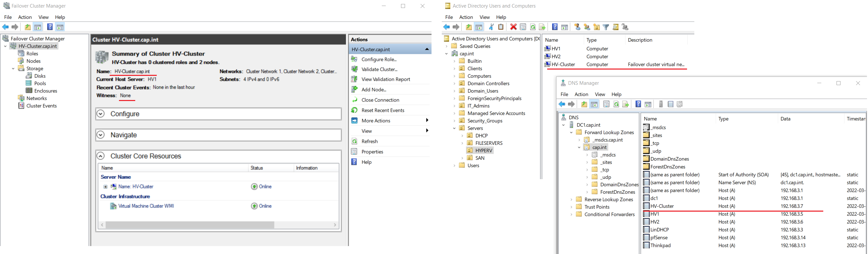Click Back arrow in Failover Cluster Manager toolbar
Screen dimensions: 868x254
tap(5, 27)
